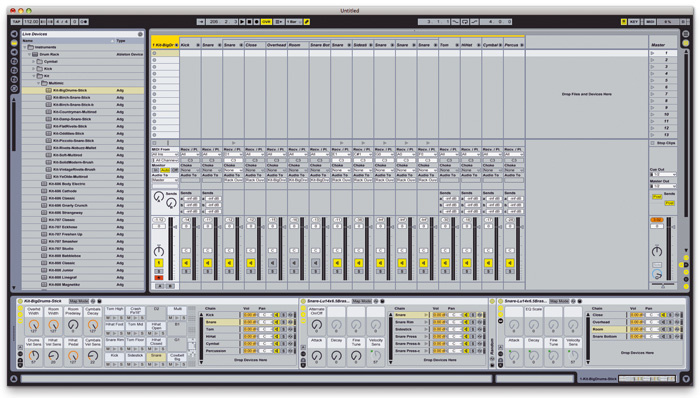Arm the Kit-BigDr track record button

point(158,278)
